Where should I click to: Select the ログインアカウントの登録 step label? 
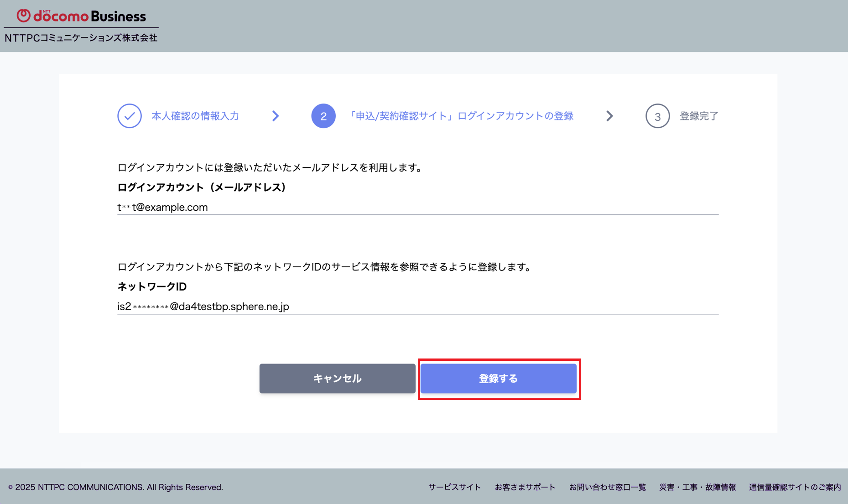coord(460,116)
